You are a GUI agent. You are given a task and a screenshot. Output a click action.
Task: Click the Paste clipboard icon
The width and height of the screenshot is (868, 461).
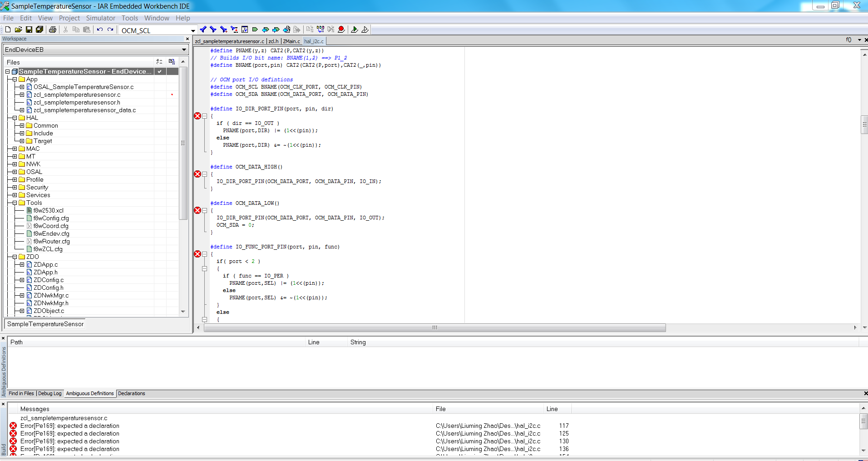[x=86, y=30]
